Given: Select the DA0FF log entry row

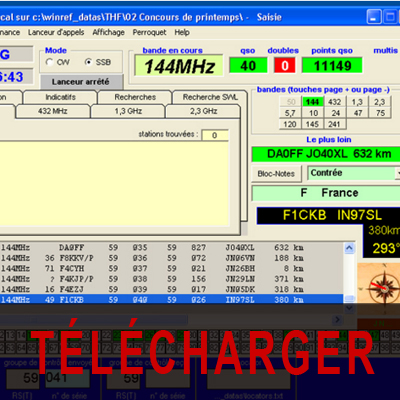Looking at the screenshot, I should click(171, 248).
